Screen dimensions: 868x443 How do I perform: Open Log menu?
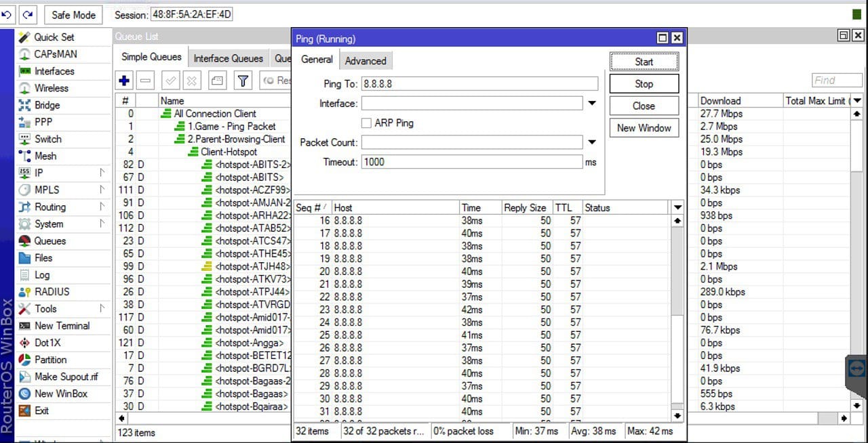42,275
